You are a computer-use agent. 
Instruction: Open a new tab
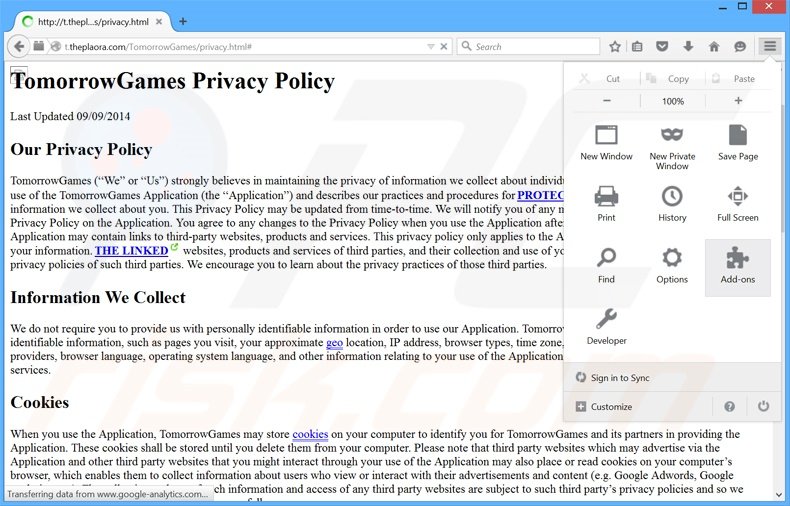(183, 21)
